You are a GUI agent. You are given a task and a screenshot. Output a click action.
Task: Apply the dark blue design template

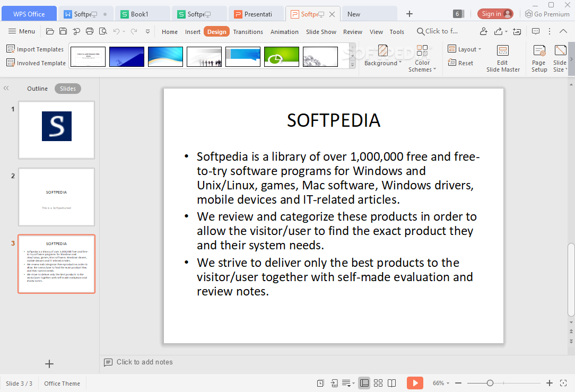point(127,56)
